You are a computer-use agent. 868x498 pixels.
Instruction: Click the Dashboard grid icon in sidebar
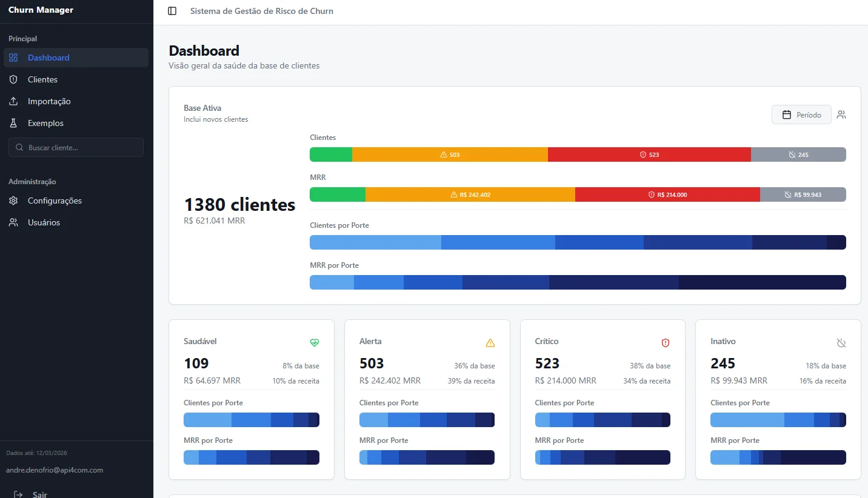pyautogui.click(x=13, y=58)
